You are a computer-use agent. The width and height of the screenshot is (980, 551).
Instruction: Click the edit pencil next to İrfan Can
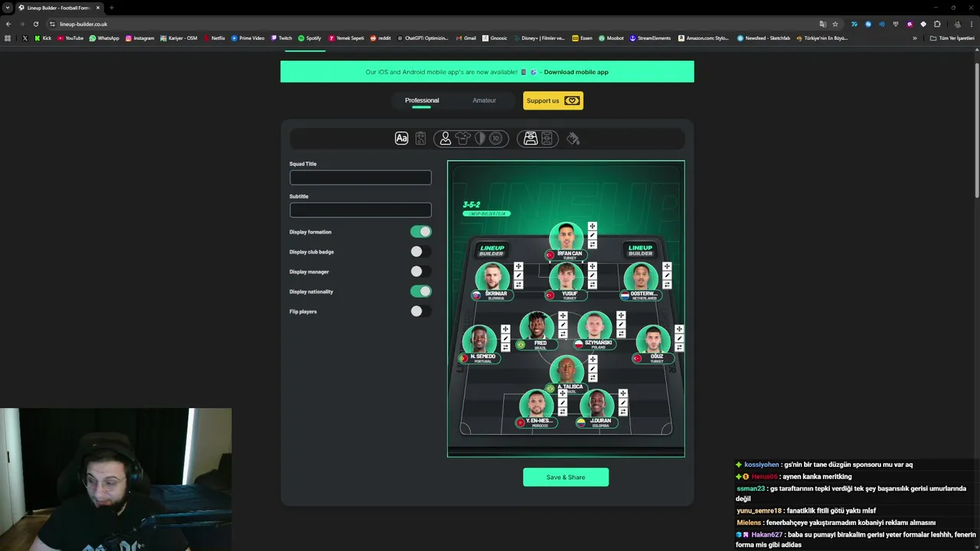point(592,235)
